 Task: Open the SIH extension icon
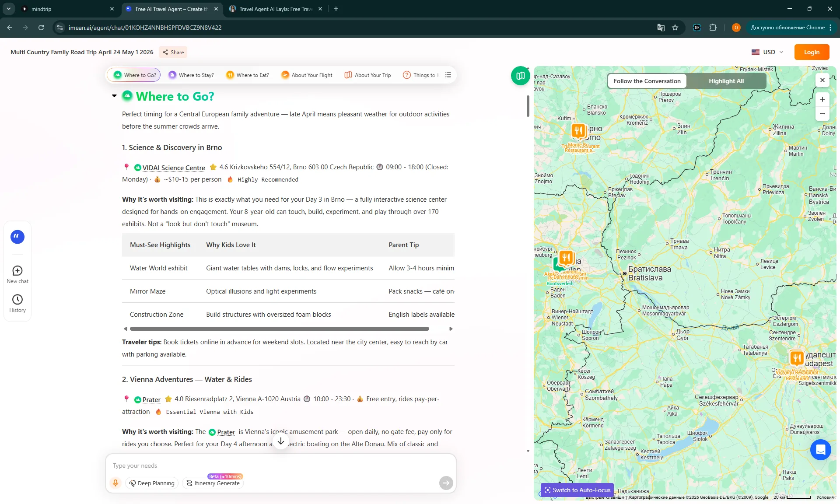pos(697,28)
